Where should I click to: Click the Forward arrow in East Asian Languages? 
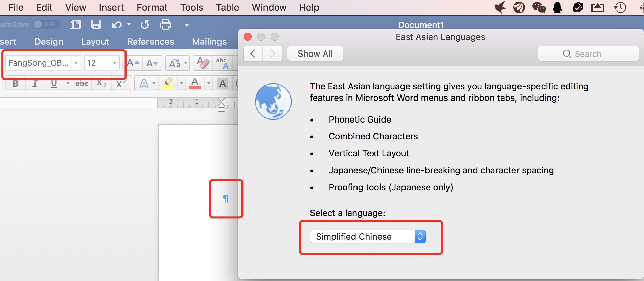(273, 53)
